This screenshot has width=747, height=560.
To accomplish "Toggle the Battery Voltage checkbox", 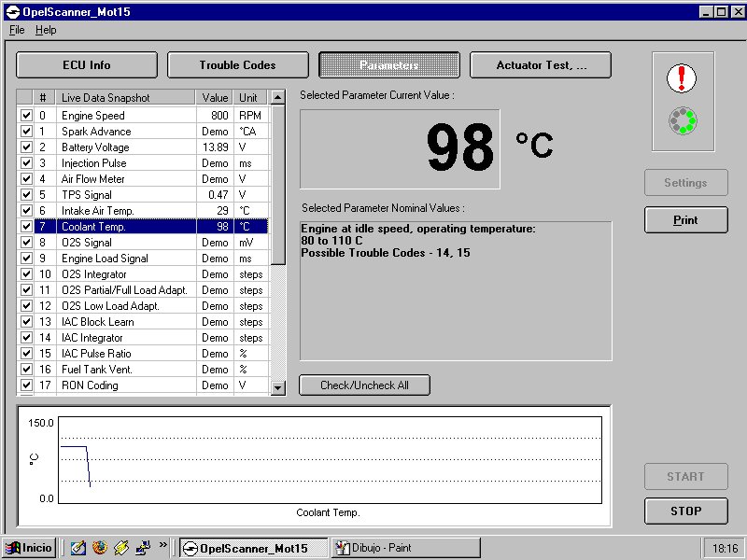I will tap(26, 147).
